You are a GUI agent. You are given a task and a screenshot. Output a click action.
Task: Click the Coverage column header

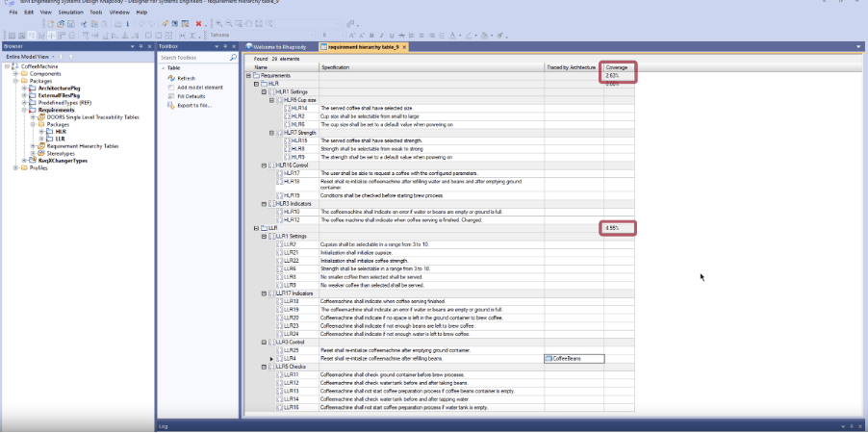619,67
